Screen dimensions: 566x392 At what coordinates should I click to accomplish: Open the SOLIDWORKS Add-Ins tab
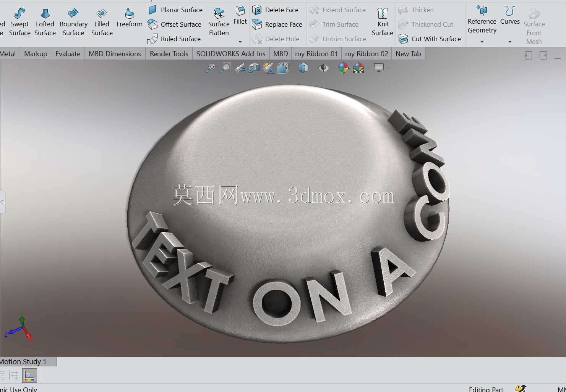coord(231,54)
